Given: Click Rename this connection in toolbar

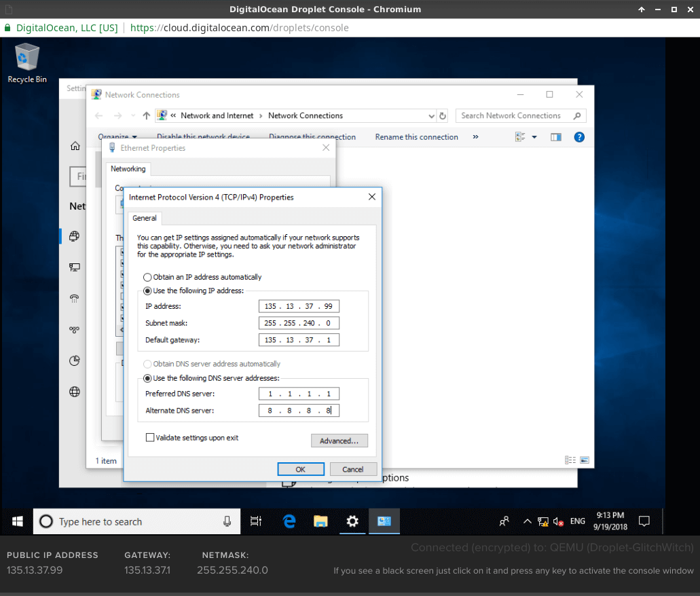Looking at the screenshot, I should pos(416,137).
